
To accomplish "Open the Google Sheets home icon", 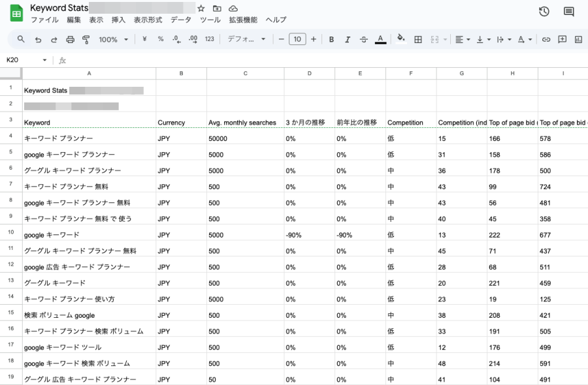I will (x=16, y=13).
